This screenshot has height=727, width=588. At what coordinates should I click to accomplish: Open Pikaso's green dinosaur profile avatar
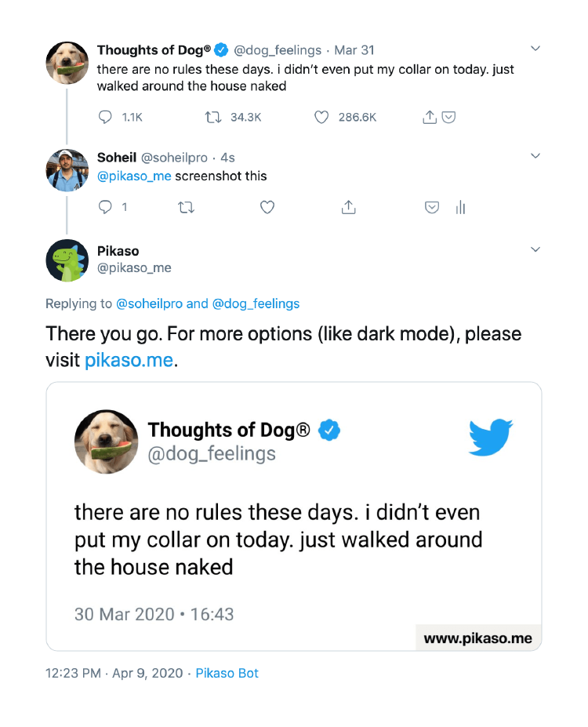(x=67, y=260)
